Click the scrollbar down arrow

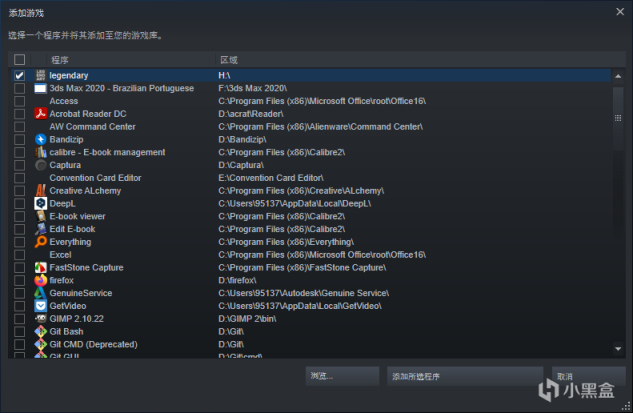click(x=618, y=349)
